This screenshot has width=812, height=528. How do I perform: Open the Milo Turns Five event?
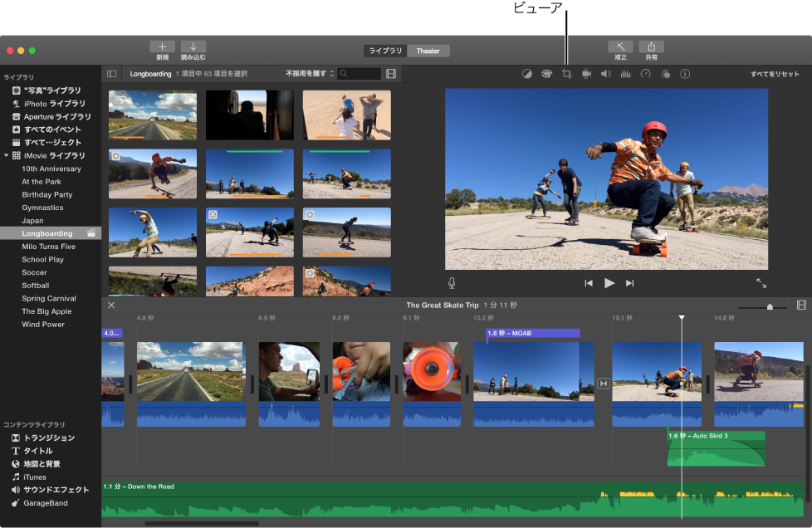[x=51, y=247]
